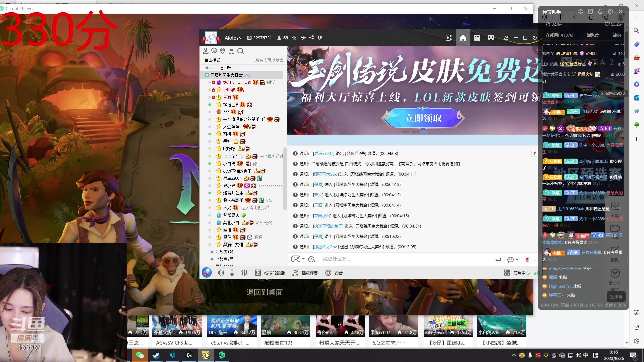Screen dimensions: 644x362
Task: Open 弹幕助手 settings hexagon icon
Action: 610,11
